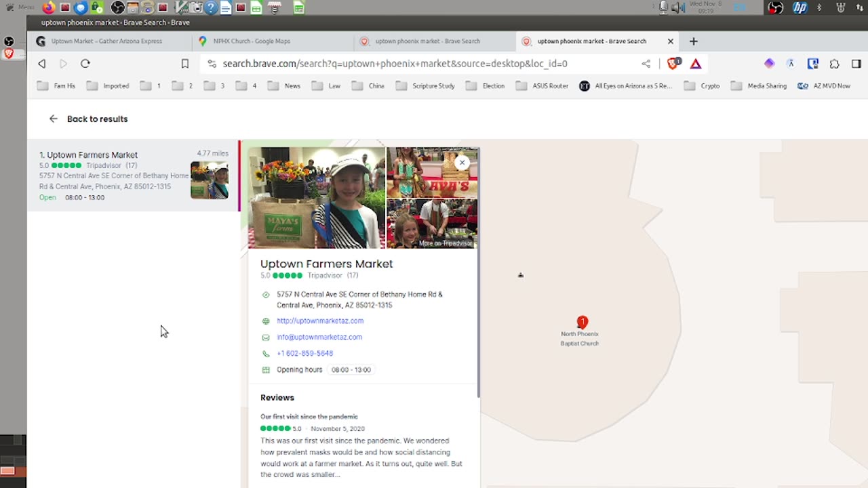
Task: Open the blue key extension icon
Action: 813,64
